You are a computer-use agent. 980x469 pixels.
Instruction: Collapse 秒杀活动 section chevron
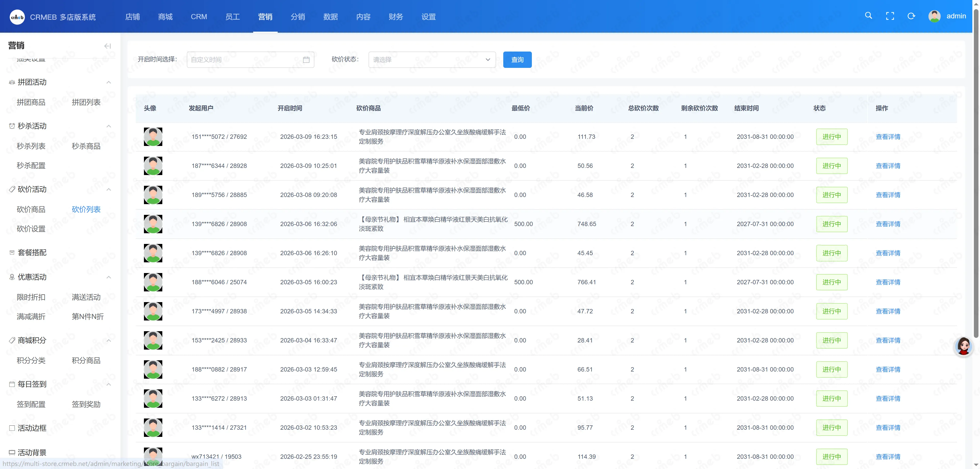tap(109, 126)
